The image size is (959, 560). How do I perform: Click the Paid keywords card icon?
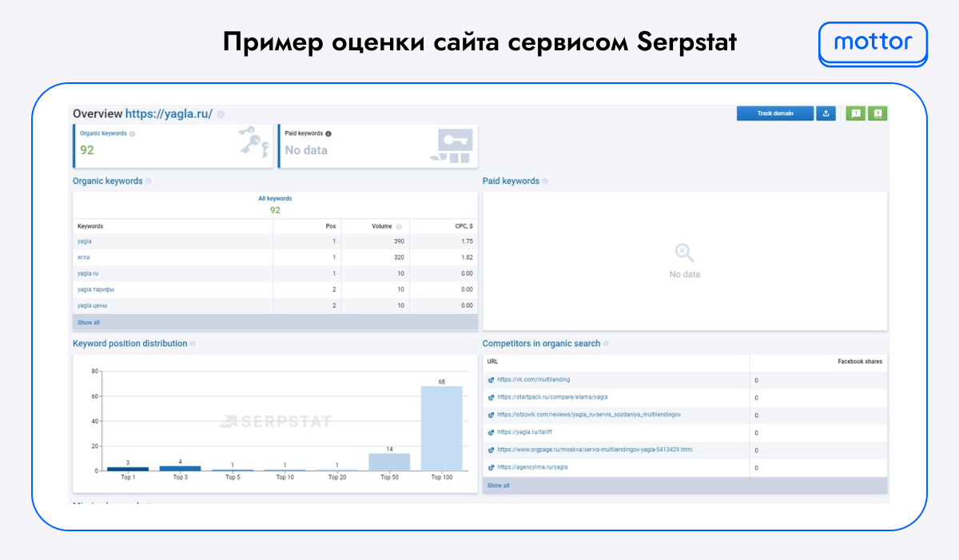[x=452, y=146]
